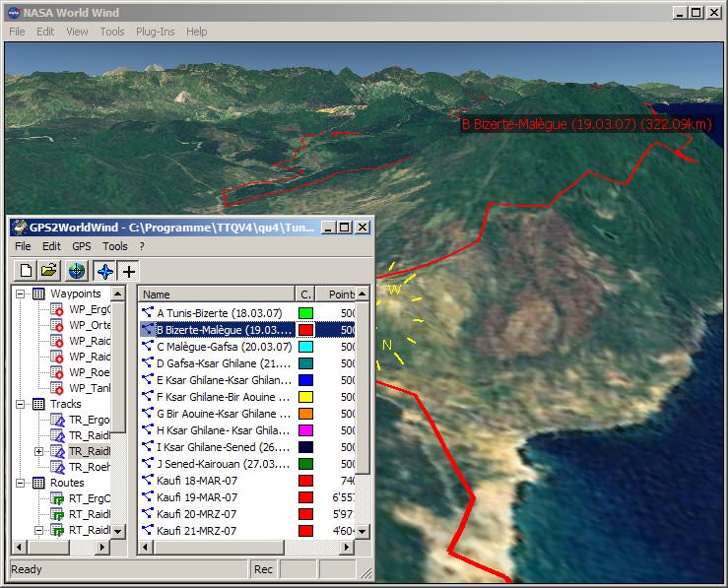This screenshot has height=588, width=728.
Task: Click the plus crosshair toolbar icon
Action: coord(129,271)
